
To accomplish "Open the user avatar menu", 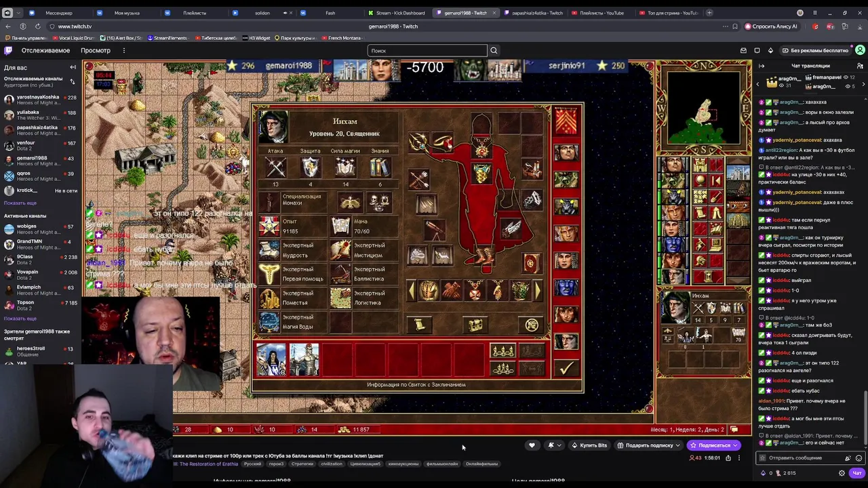I will [860, 50].
